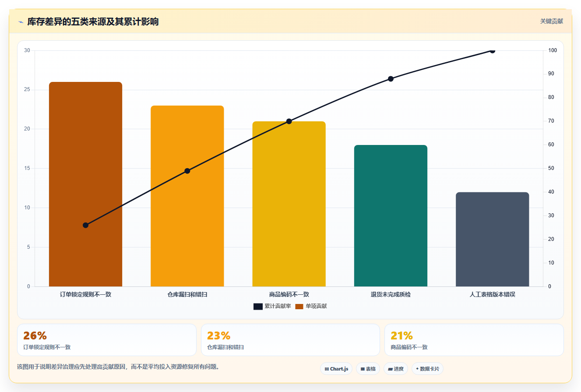The image size is (581, 392).
Task: Click the teal 退货未完成质检 bar
Action: click(x=391, y=215)
